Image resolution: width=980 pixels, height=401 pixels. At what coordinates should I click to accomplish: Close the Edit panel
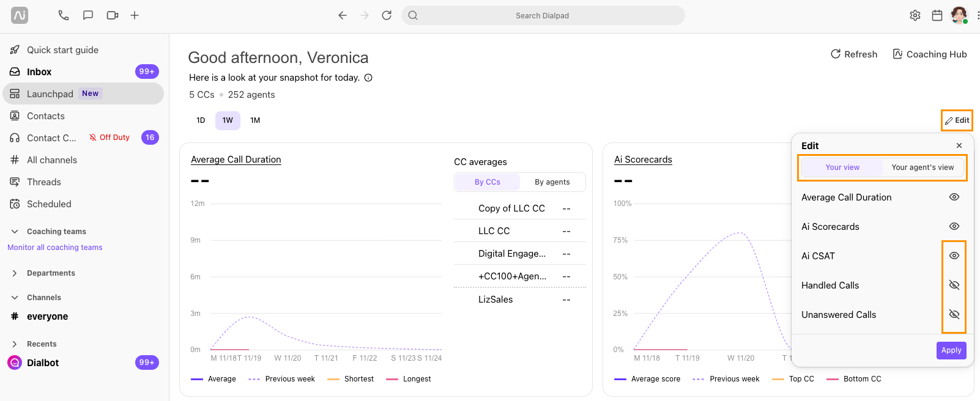pos(959,145)
